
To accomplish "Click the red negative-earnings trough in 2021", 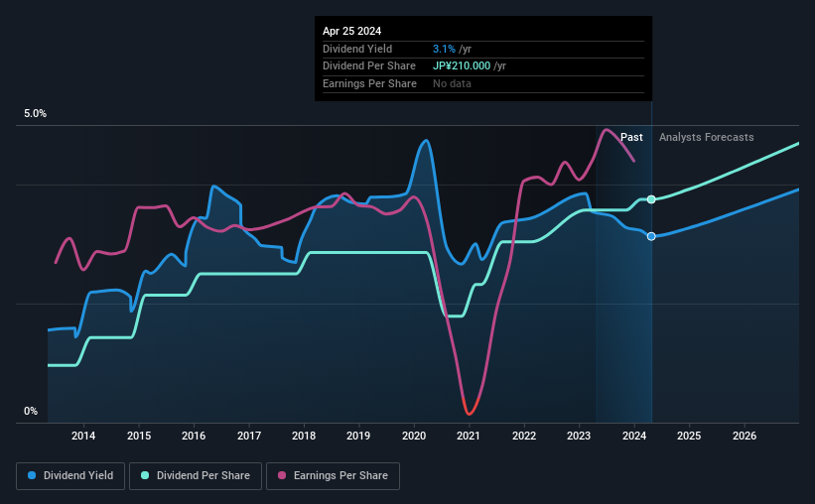I will (x=470, y=412).
